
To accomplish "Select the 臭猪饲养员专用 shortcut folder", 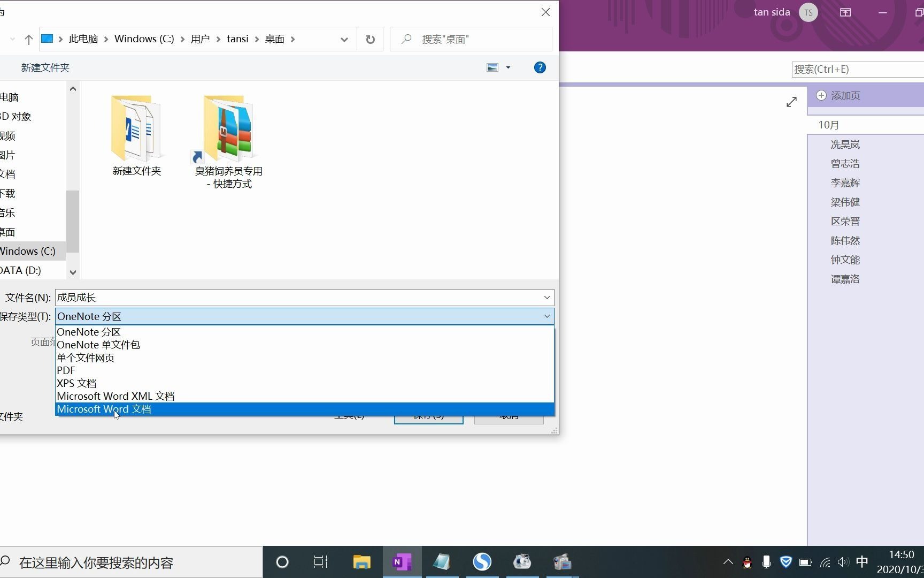I will pyautogui.click(x=229, y=142).
